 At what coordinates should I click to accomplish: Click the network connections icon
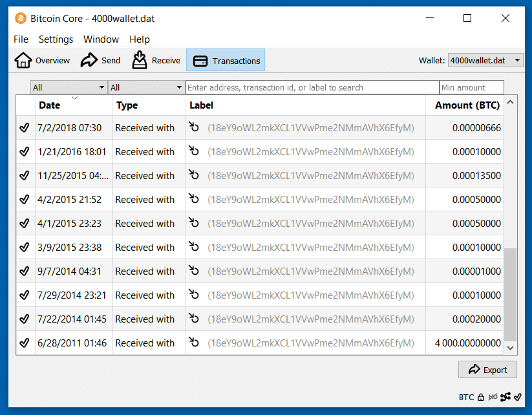[x=505, y=397]
